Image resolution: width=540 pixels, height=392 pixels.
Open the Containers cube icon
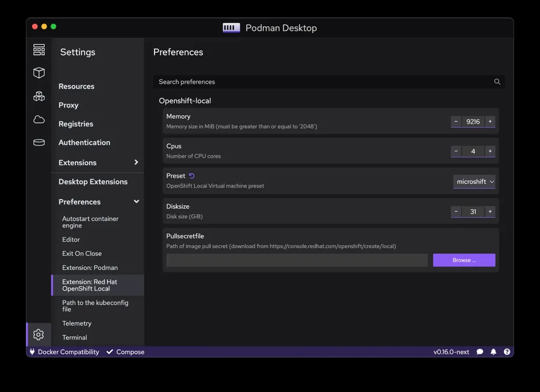pyautogui.click(x=39, y=73)
